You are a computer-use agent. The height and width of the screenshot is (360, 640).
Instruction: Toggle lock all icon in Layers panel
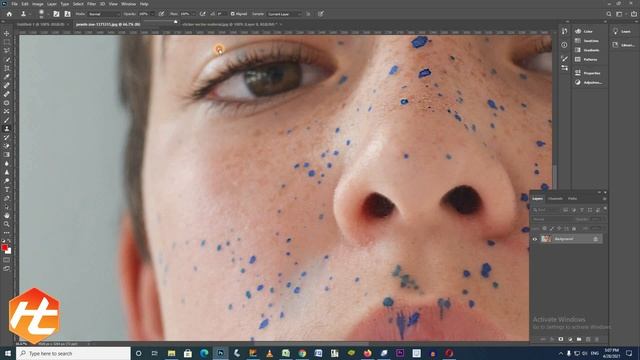tap(574, 229)
